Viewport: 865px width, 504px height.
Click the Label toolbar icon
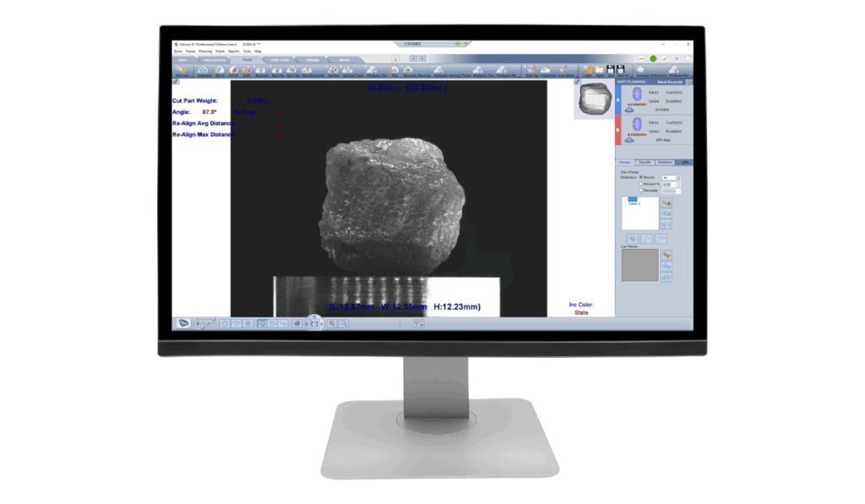[x=588, y=70]
